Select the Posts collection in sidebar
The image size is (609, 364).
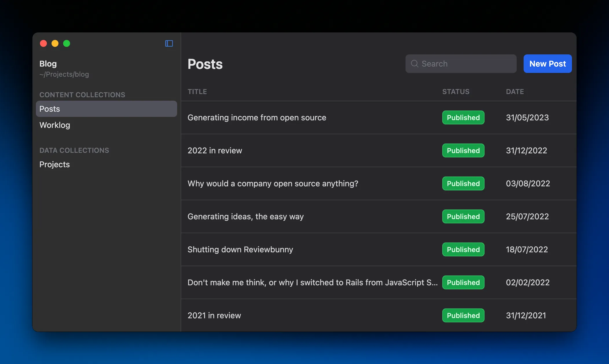coord(107,109)
